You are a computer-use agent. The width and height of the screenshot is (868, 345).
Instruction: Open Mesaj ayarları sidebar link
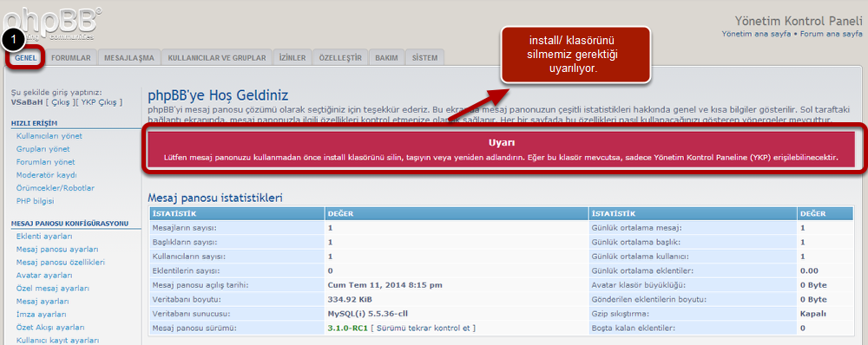click(43, 302)
